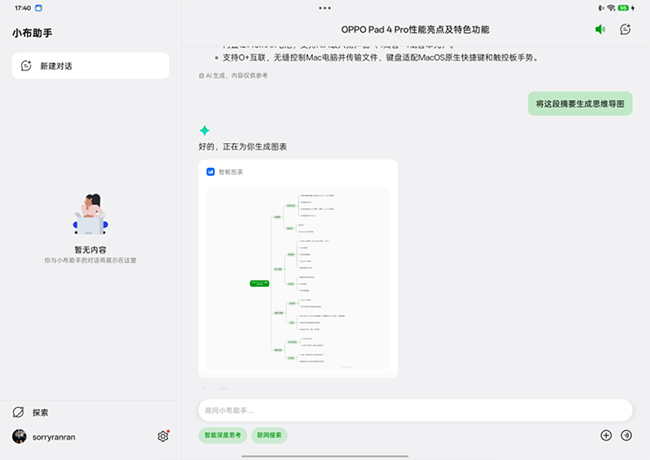Tap the voice input icon
The height and width of the screenshot is (460, 650).
point(626,435)
